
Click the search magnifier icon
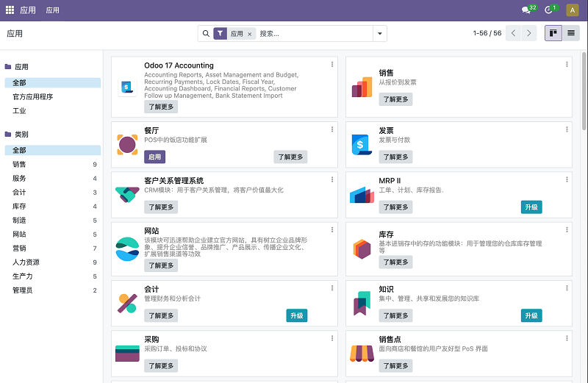206,33
